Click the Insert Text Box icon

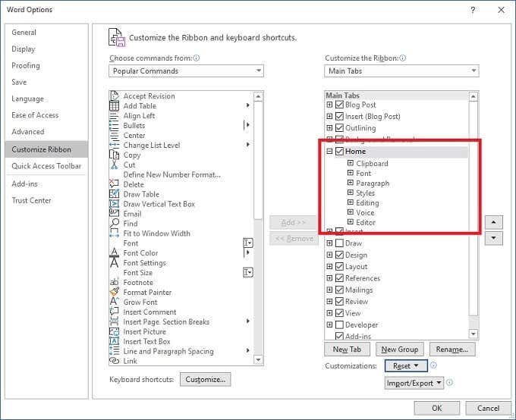coord(114,341)
